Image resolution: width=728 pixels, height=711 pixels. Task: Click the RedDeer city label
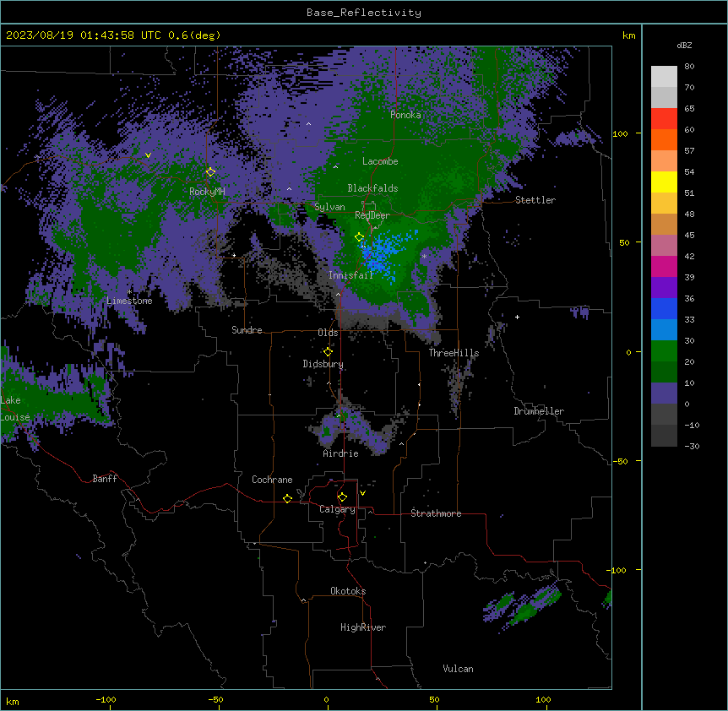372,215
